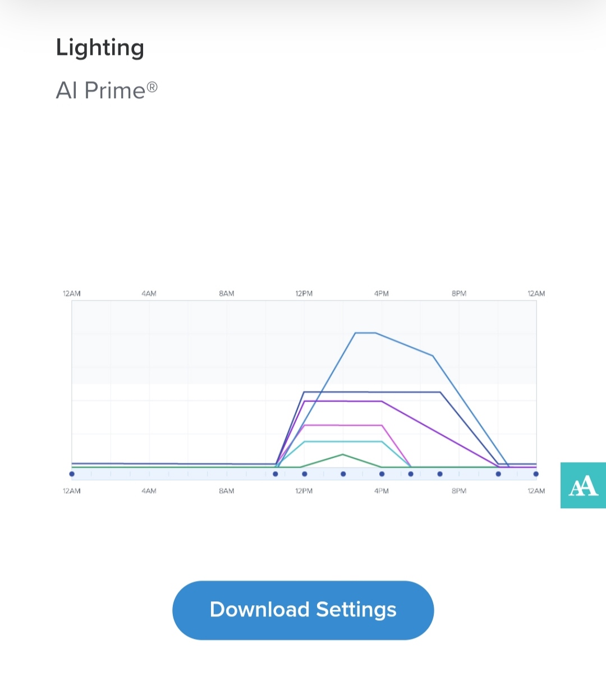Click the light blue line's highest plateau
This screenshot has height=700, width=606.
pyautogui.click(x=365, y=333)
